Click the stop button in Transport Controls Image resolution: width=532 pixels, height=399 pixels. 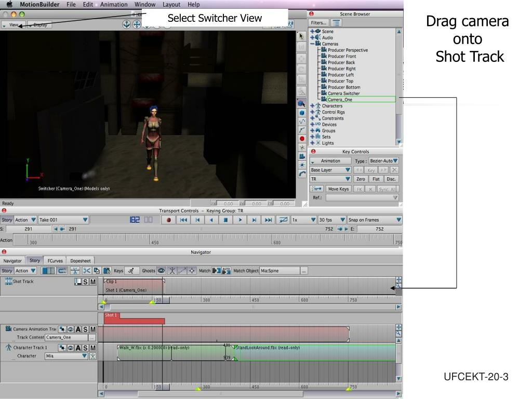pyautogui.click(x=225, y=220)
